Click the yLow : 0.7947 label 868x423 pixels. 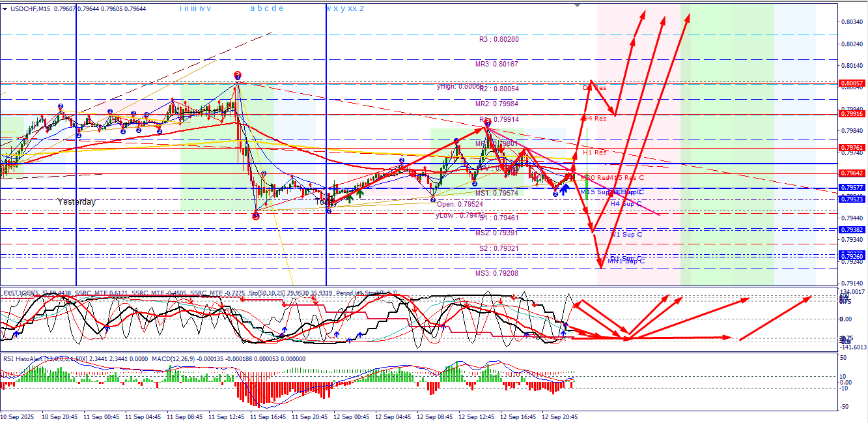[460, 215]
